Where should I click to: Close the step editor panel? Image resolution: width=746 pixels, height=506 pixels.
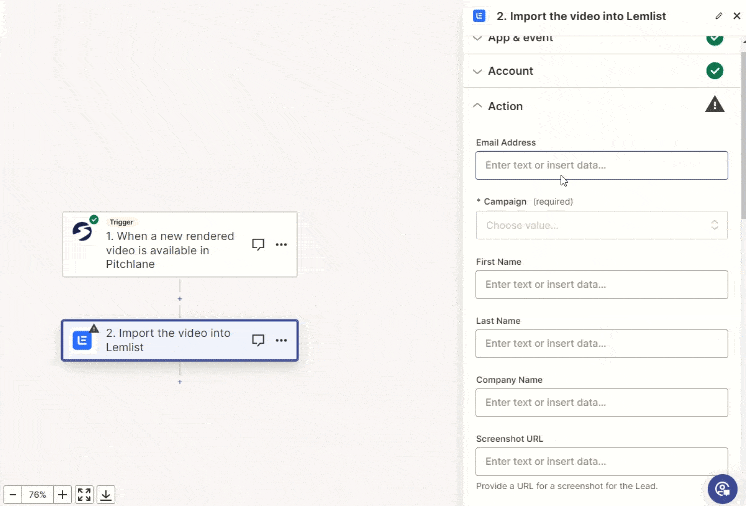[x=736, y=16]
